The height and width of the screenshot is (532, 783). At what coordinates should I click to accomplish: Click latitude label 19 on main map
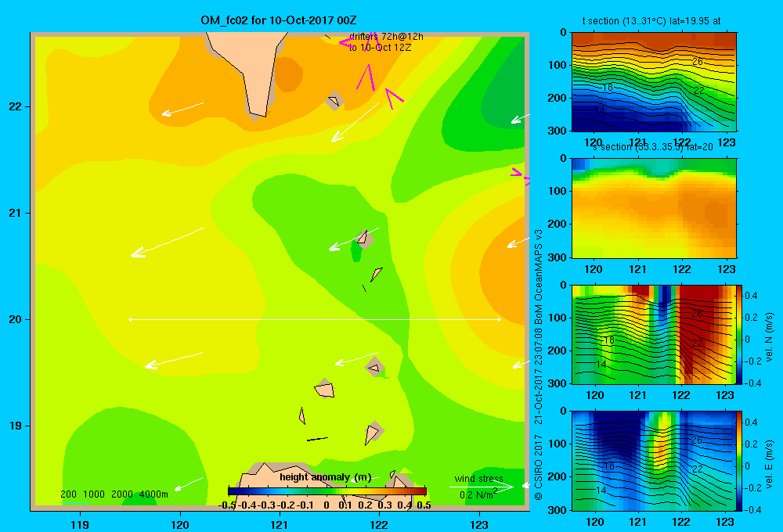point(16,426)
